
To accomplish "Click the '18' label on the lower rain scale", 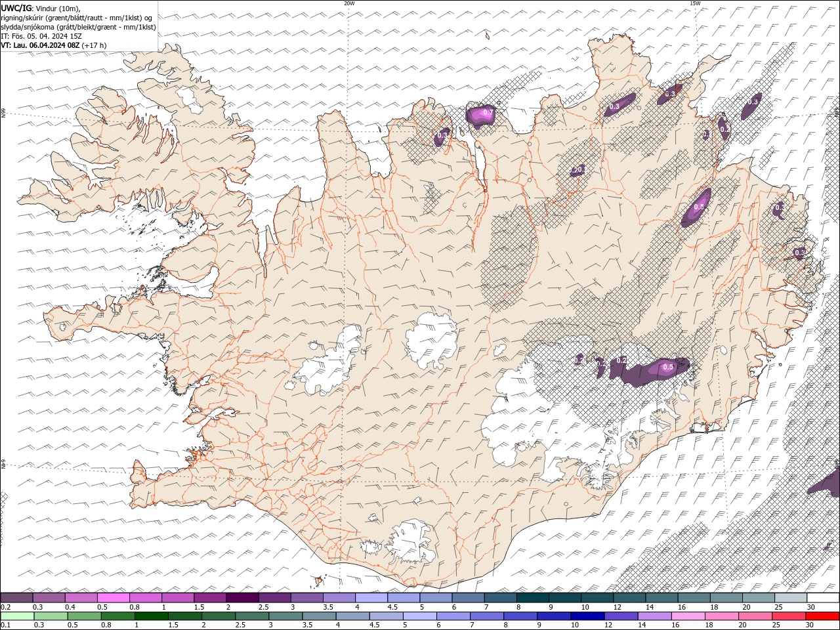I will (x=709, y=625).
